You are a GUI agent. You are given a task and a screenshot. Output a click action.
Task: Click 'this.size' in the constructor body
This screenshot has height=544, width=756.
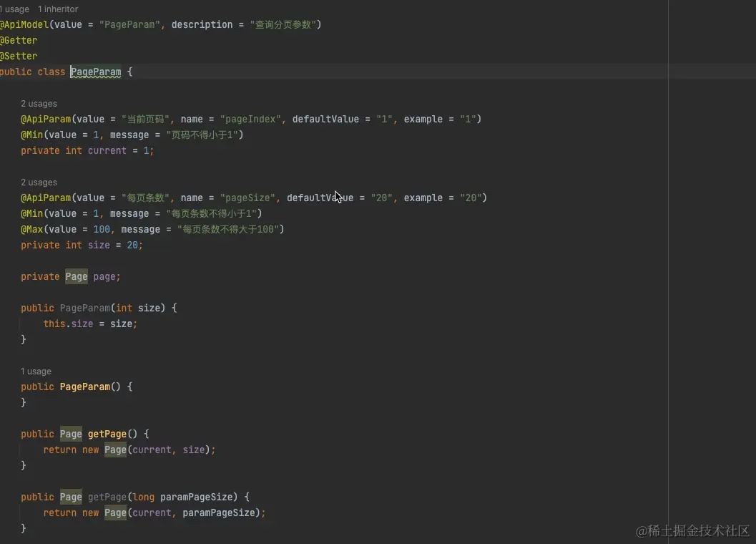coord(68,324)
